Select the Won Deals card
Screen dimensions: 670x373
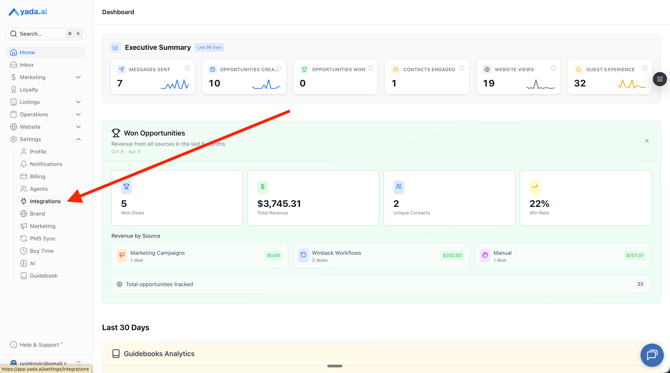click(x=177, y=198)
